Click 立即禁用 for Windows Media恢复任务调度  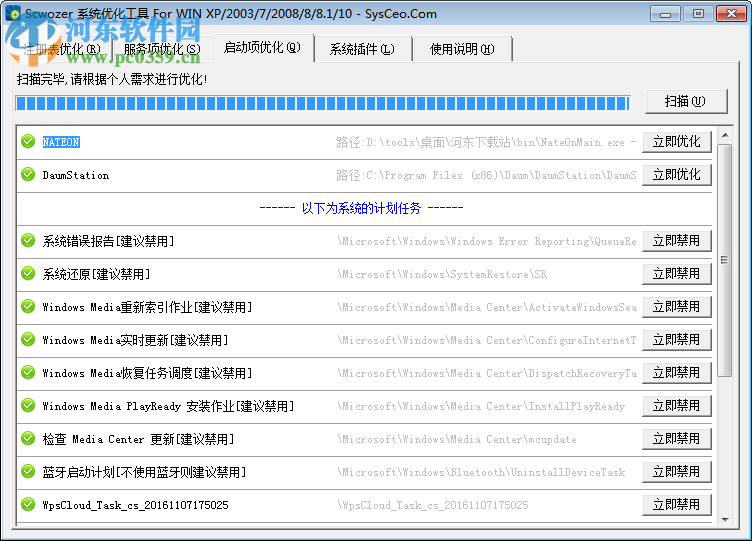[677, 373]
